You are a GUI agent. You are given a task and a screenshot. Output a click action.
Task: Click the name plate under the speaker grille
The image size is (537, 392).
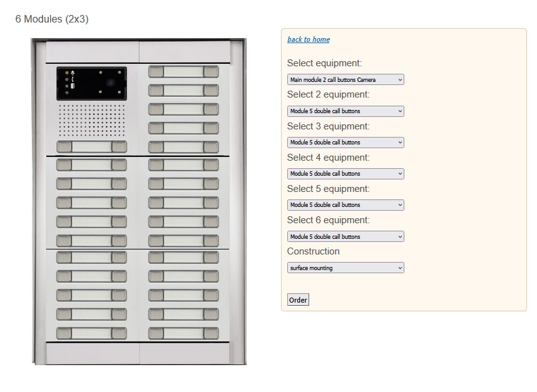click(x=91, y=147)
